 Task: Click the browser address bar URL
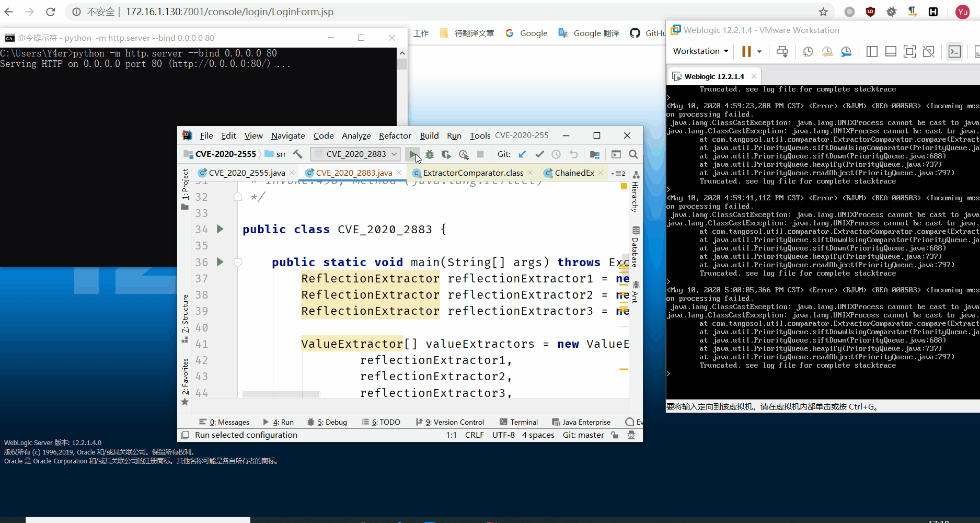tap(229, 12)
